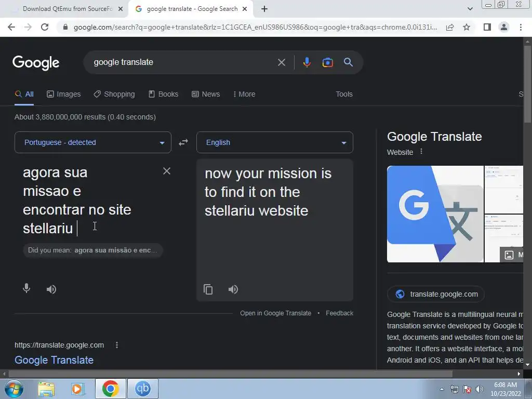Expand the More search filters menu
Viewport: 532px width, 399px height.
click(x=244, y=95)
